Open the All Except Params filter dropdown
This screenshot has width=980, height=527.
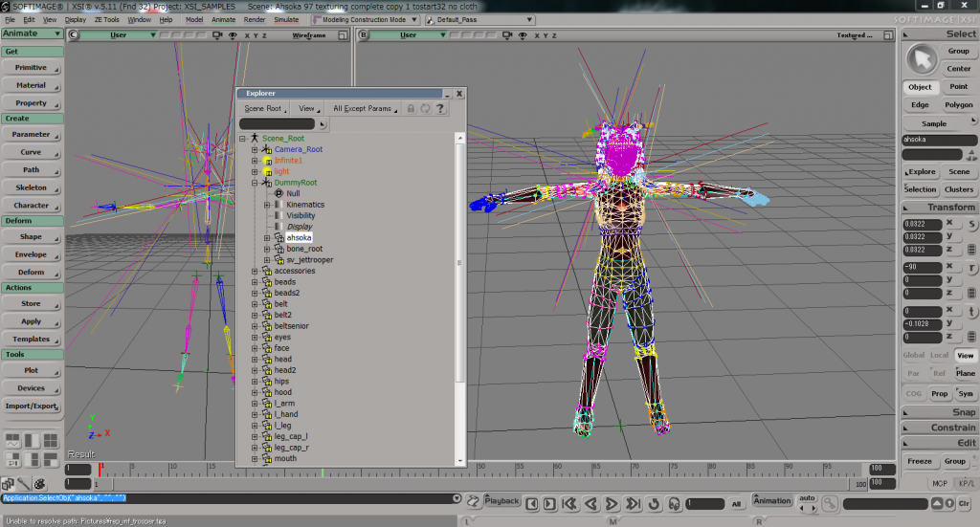click(365, 109)
